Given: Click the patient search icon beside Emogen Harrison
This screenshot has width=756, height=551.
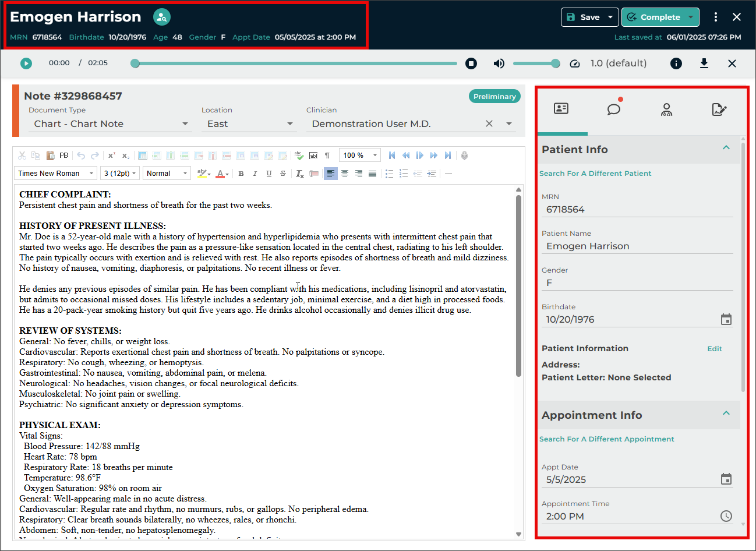Looking at the screenshot, I should click(162, 17).
